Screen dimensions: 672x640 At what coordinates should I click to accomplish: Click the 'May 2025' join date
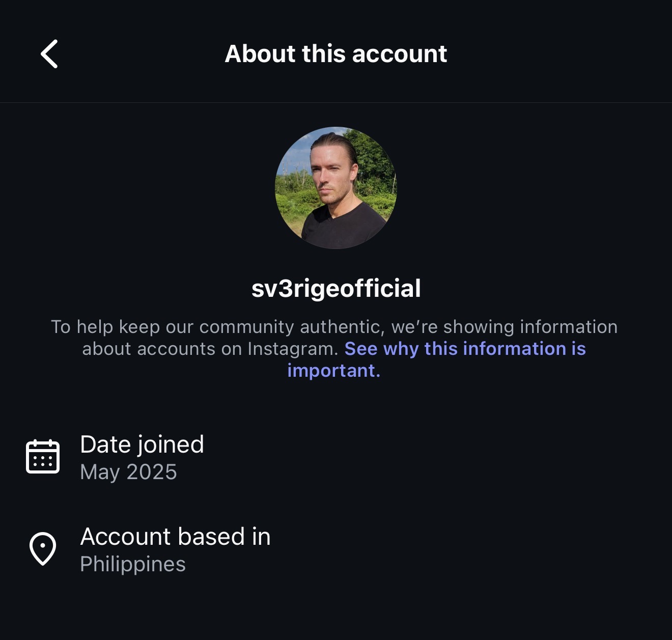click(x=128, y=472)
